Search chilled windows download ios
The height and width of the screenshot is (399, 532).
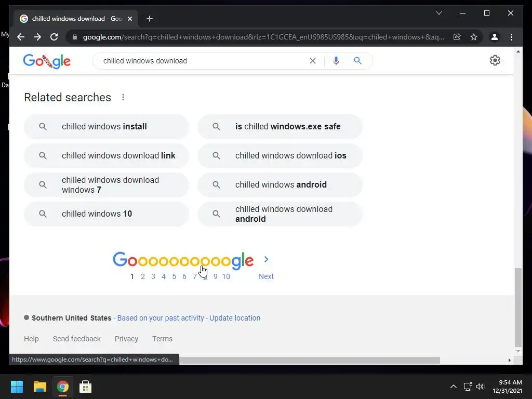point(280,156)
